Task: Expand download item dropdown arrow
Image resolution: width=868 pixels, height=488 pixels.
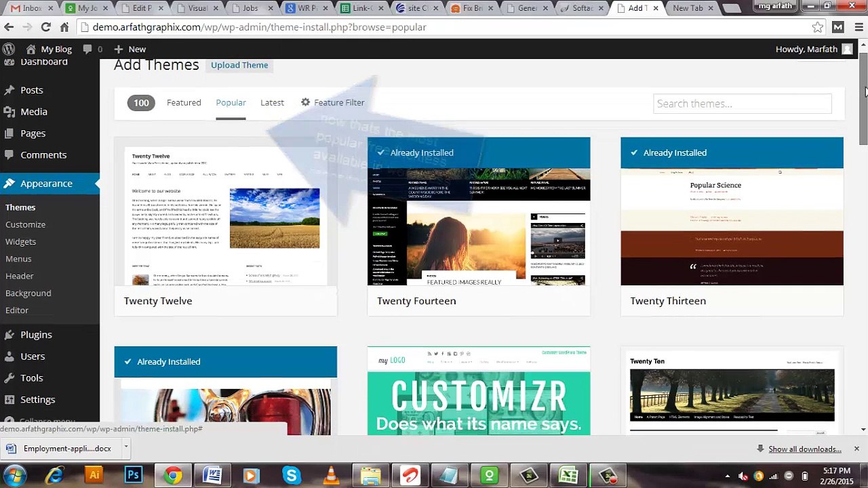Action: pyautogui.click(x=125, y=448)
